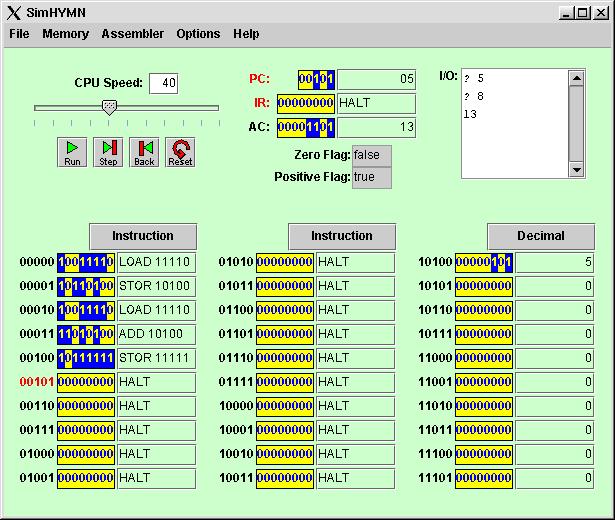Viewport: 615px width, 520px height.
Task: Click the I/O output text area
Action: (x=515, y=124)
